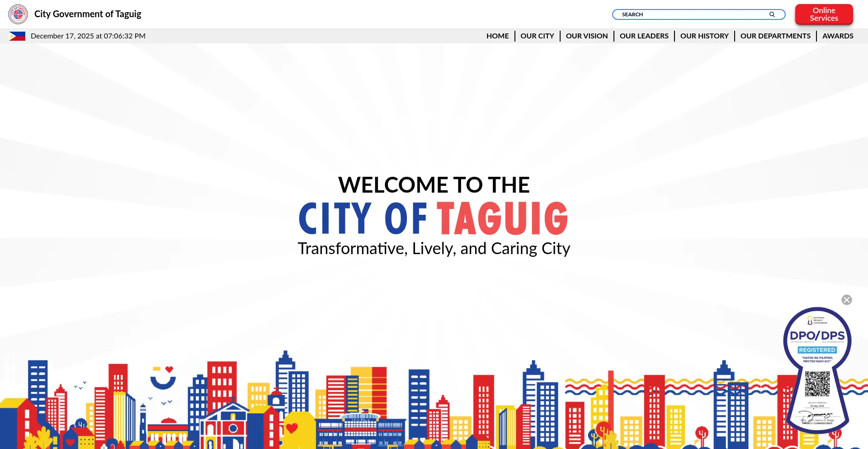Click the City Government of Taguig title text

click(x=88, y=14)
